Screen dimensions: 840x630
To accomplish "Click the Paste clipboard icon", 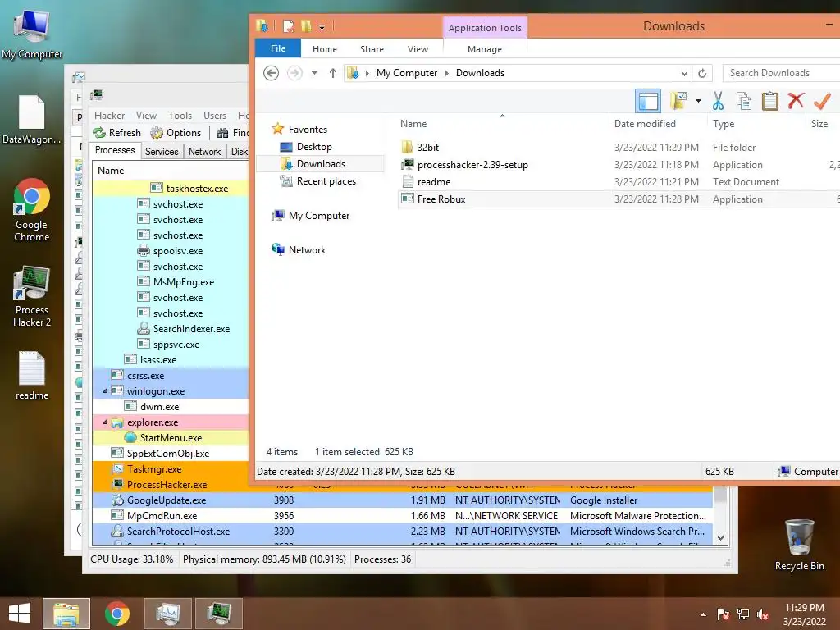I will [x=769, y=101].
